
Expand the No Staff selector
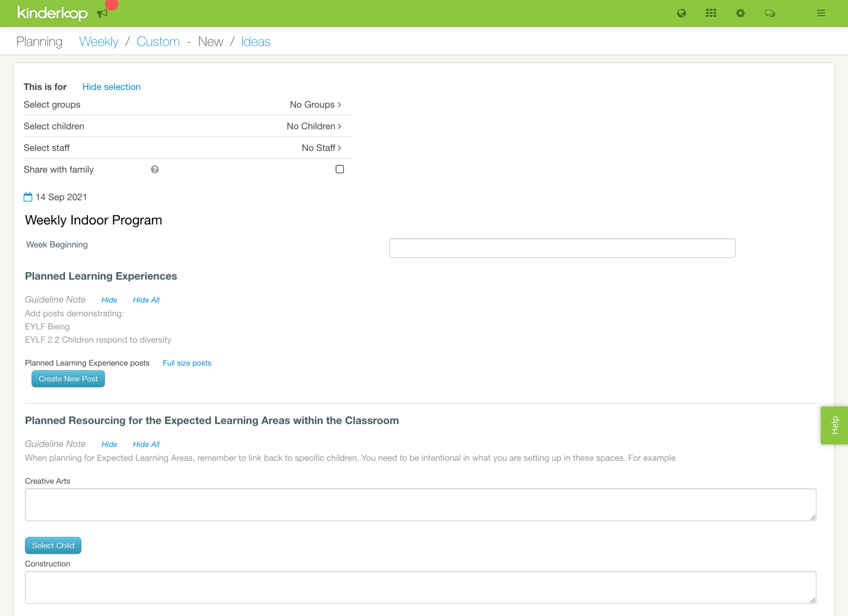coord(320,147)
